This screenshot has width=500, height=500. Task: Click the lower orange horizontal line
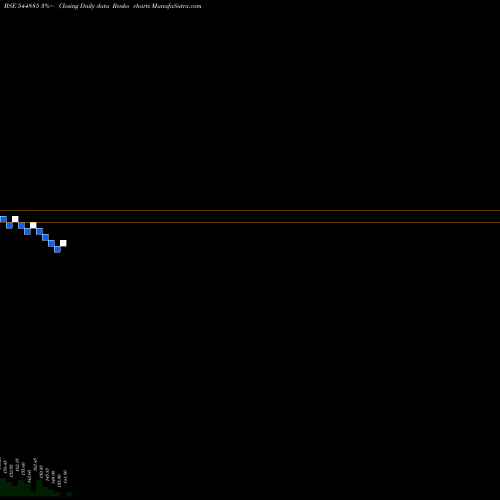(x=250, y=222)
